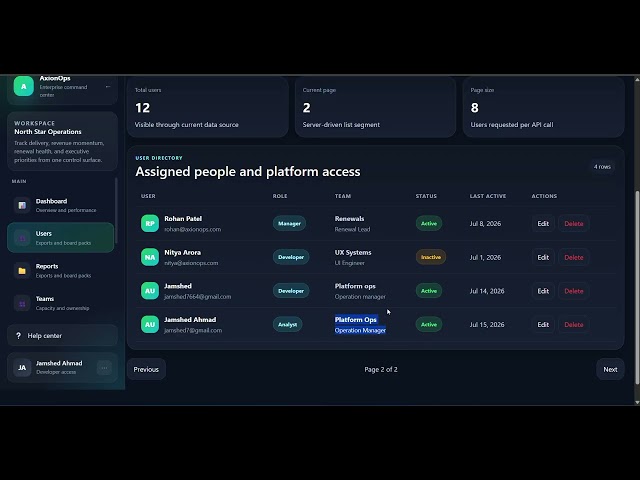Viewport: 640px width, 480px height.
Task: Open the Teams menu item
Action: click(x=60, y=303)
